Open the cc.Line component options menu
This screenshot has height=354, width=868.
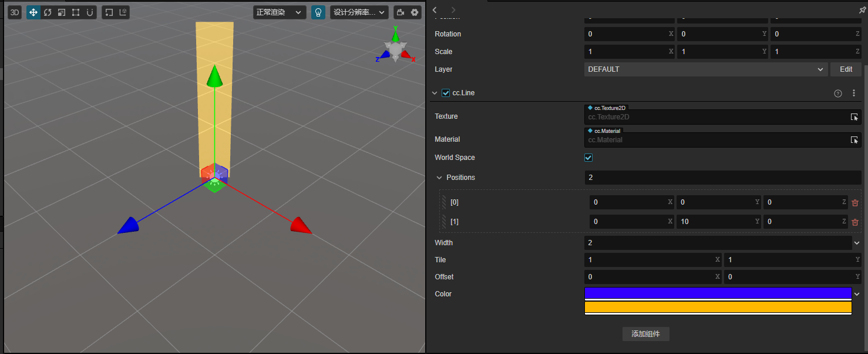(853, 93)
